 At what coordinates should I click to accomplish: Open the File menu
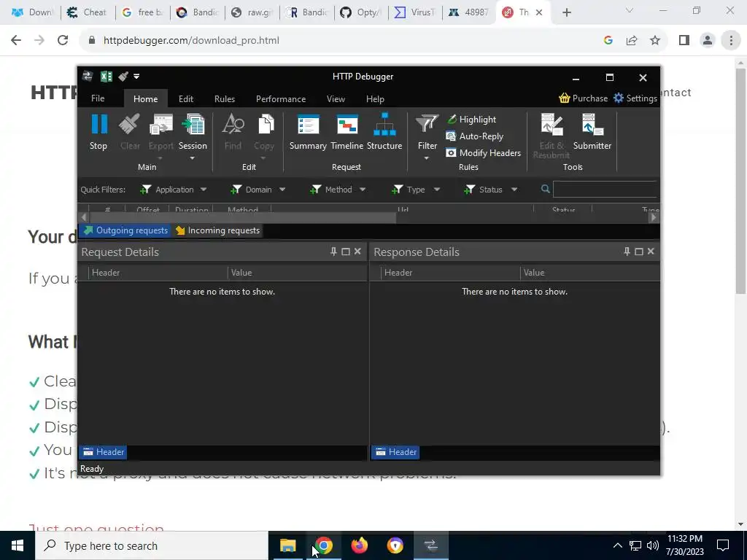click(98, 98)
